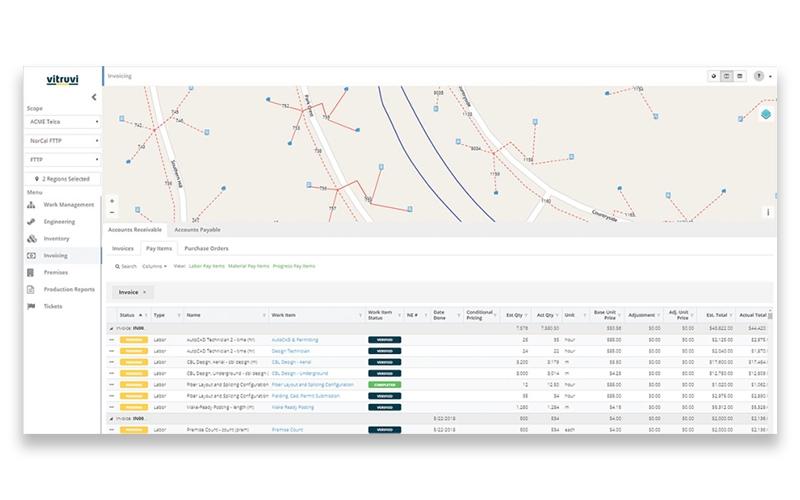Screen dimensions: 800x500
Task: Open the CBL Design - Aerial link
Action: tap(291, 362)
